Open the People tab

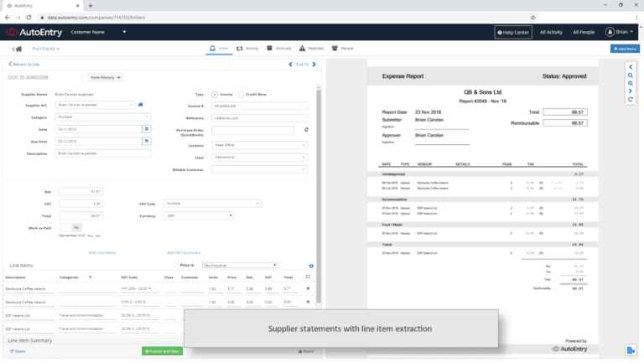pyautogui.click(x=342, y=49)
